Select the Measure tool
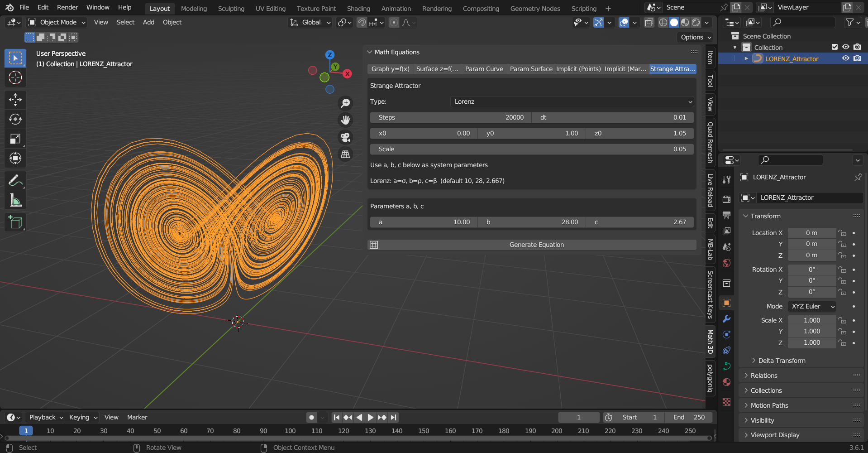 15,200
